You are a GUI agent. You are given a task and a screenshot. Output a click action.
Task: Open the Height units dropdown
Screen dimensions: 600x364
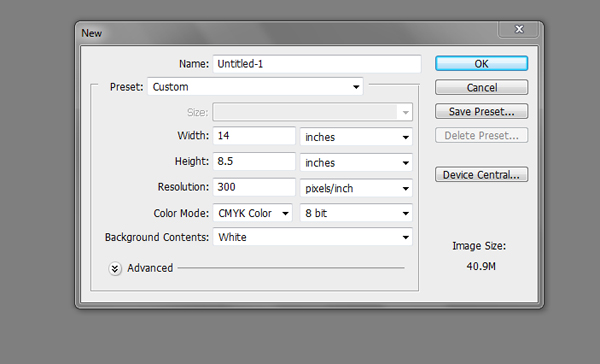click(356, 162)
